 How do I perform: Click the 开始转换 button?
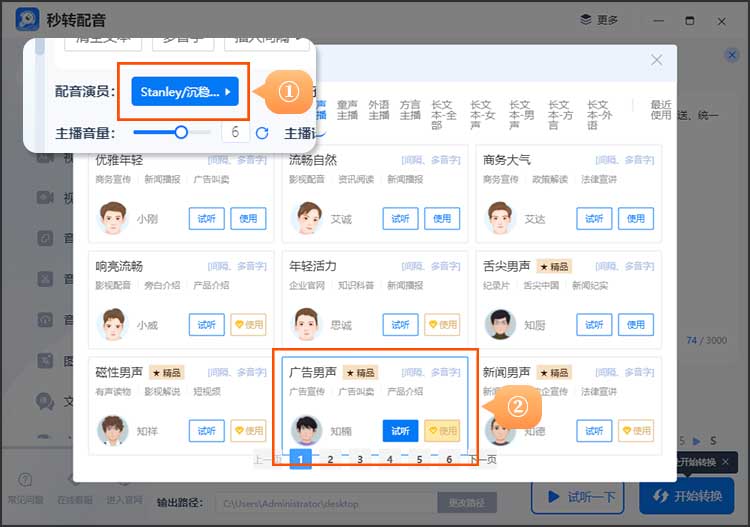point(686,496)
